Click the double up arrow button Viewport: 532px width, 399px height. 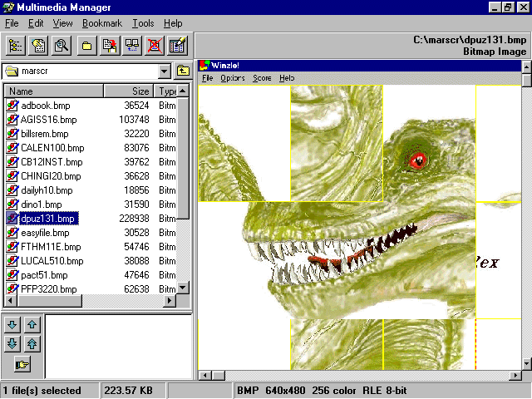pos(32,343)
